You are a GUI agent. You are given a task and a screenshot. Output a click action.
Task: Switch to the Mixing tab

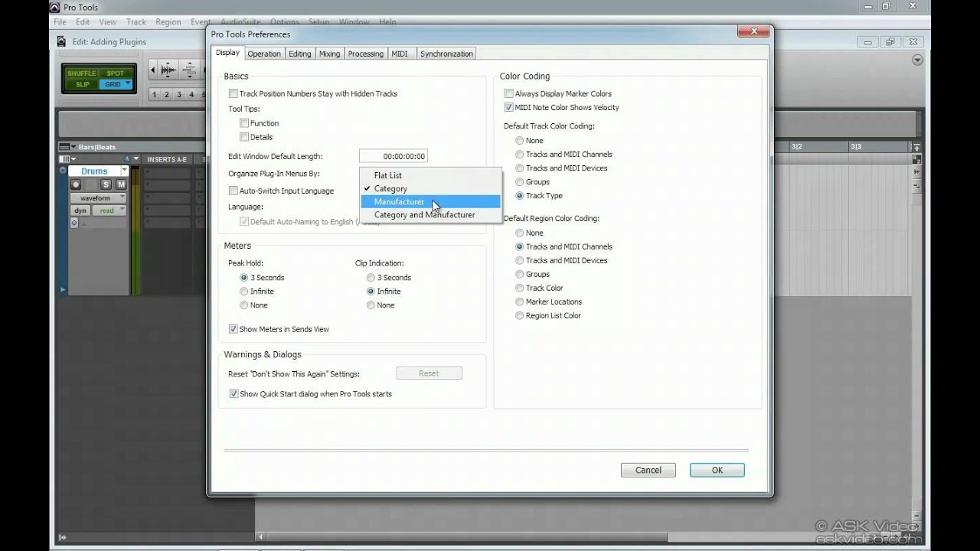click(330, 54)
